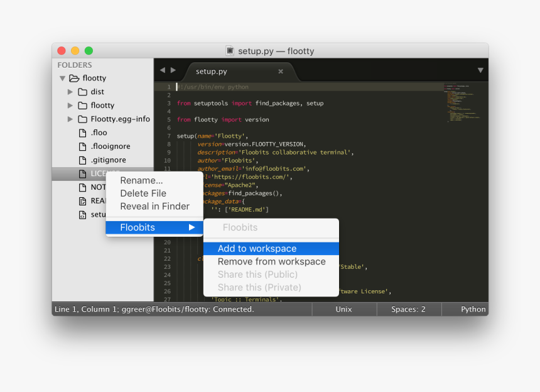Click the .floo file icon in sidebar

coord(82,133)
